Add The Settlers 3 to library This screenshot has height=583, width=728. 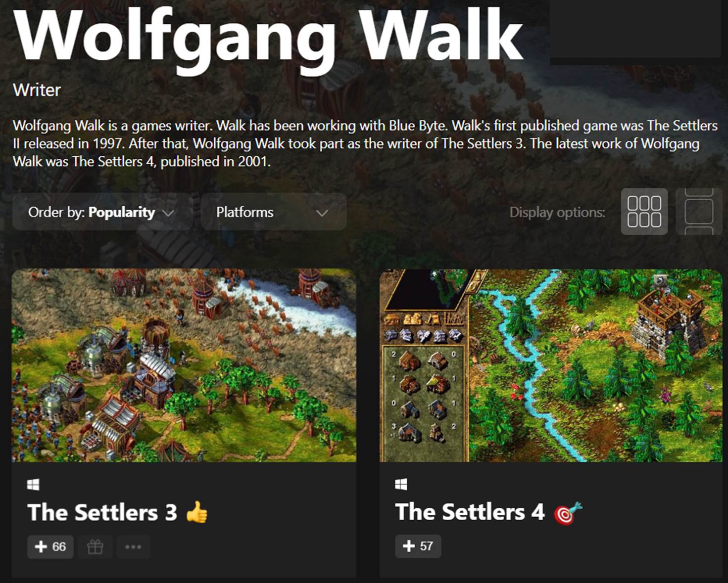coord(50,547)
